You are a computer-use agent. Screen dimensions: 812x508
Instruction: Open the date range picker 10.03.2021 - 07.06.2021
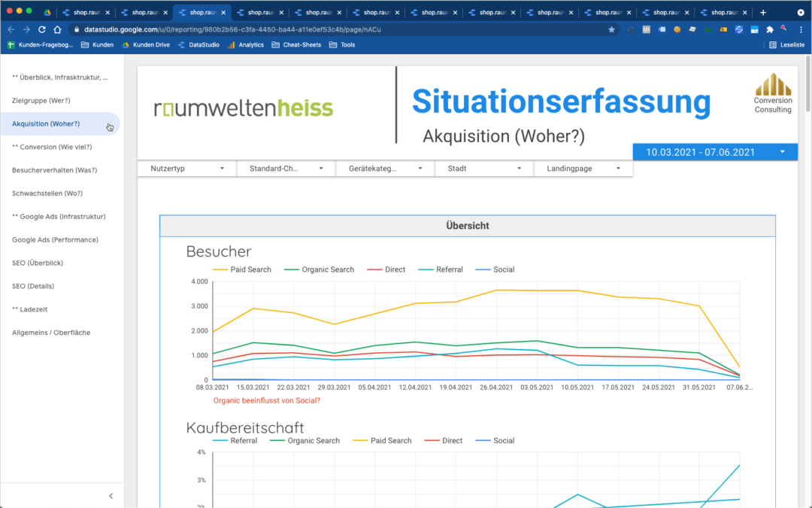pos(715,152)
